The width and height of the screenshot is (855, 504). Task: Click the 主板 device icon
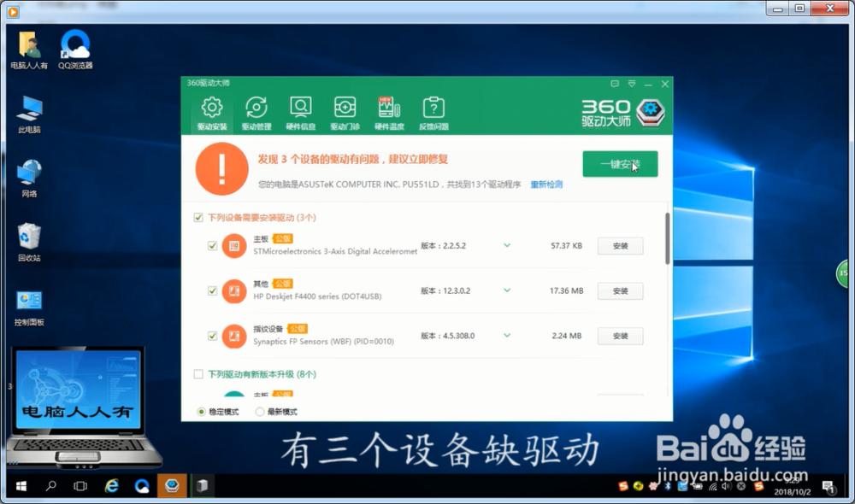(x=234, y=246)
